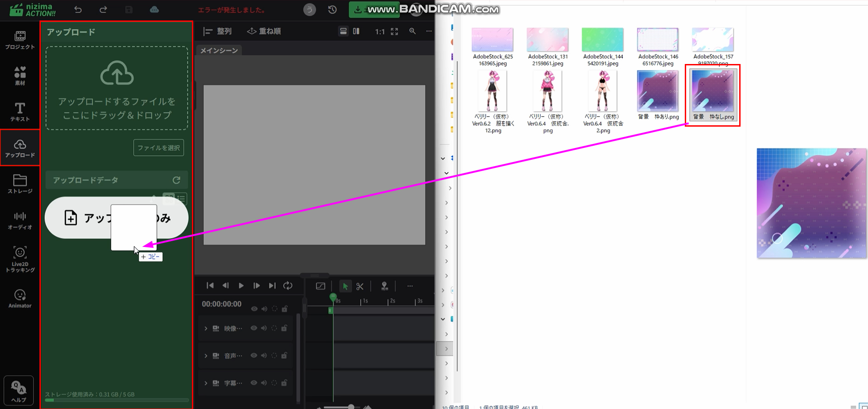Viewport: 868px width, 409px height.
Task: Open the オーディオ panel in sidebar
Action: [x=20, y=221]
